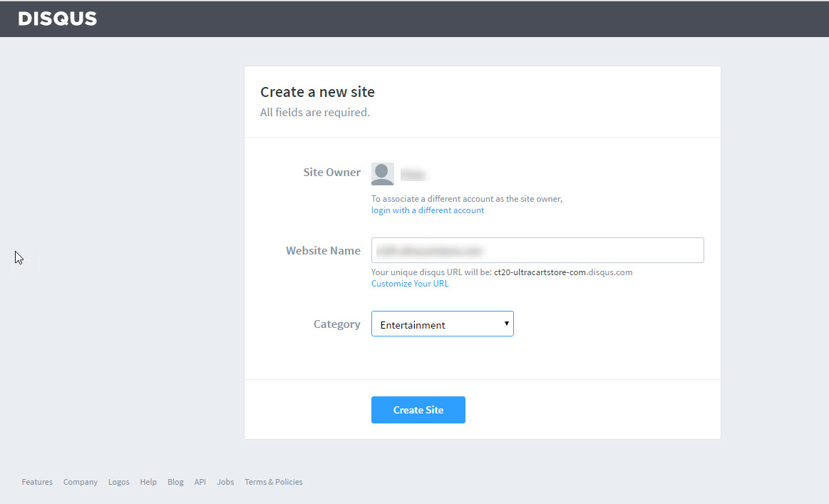Viewport: 829px width, 504px height.
Task: Click the Category field label
Action: coord(336,324)
